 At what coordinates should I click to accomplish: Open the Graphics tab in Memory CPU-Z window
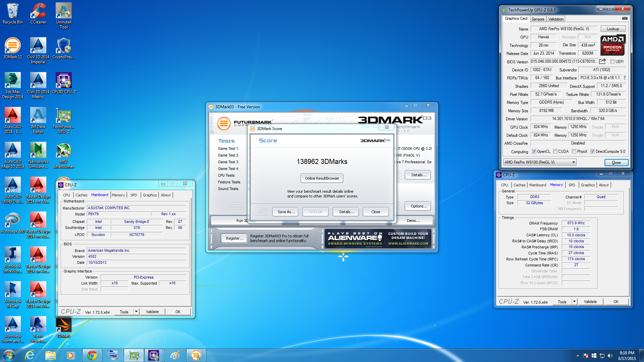588,185
